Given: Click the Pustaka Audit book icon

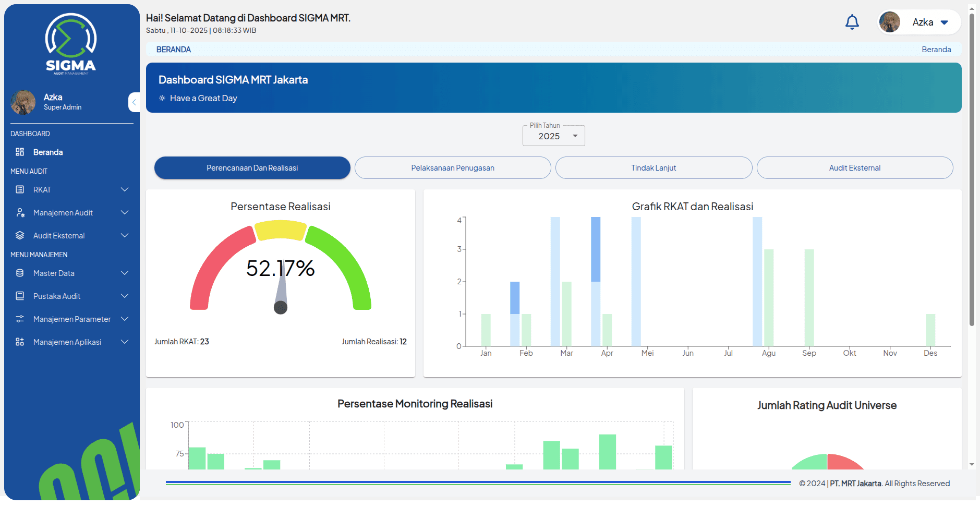Looking at the screenshot, I should pyautogui.click(x=20, y=296).
